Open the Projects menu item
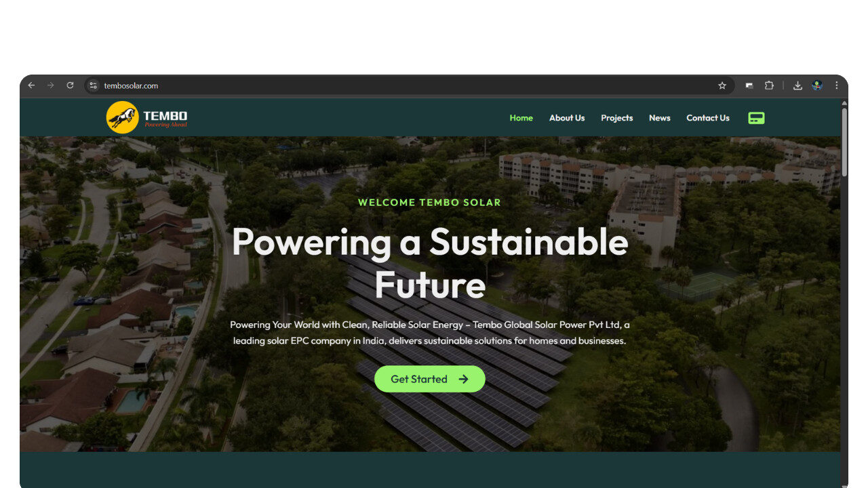This screenshot has width=868, height=488. (x=616, y=118)
